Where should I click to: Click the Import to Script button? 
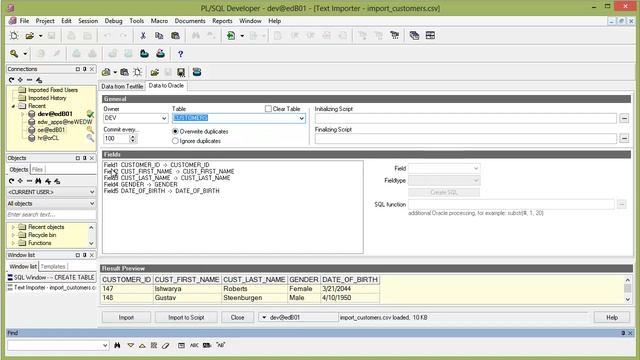(x=186, y=317)
